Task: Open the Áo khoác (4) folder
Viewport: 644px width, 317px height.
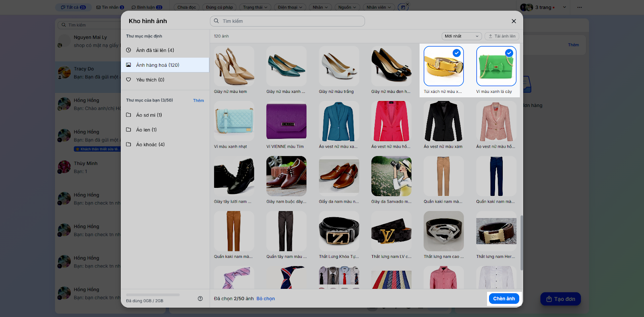Action: pyautogui.click(x=165, y=144)
